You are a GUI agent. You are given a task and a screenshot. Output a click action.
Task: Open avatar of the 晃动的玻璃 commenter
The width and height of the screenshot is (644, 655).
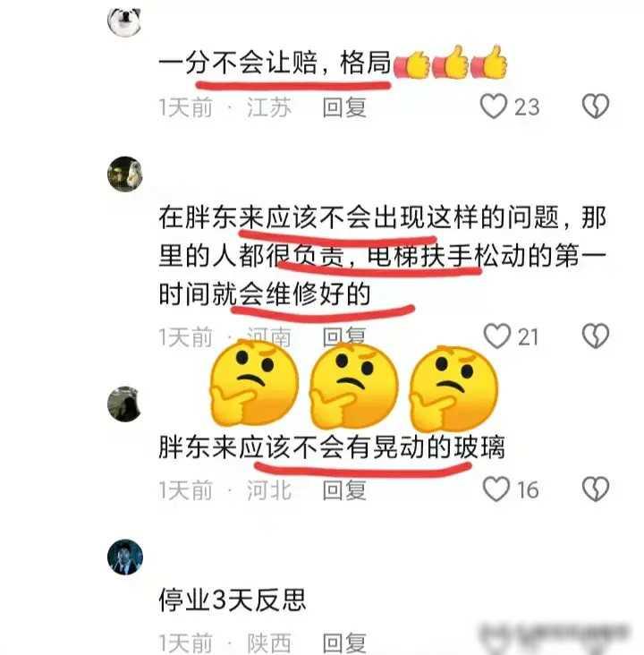124,404
